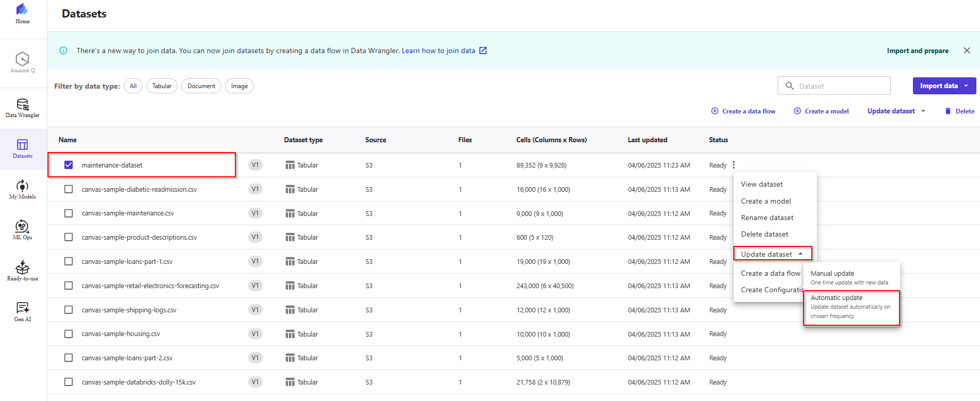Click V1 badge of maintenance-dataset
This screenshot has width=980, height=401.
click(x=255, y=165)
